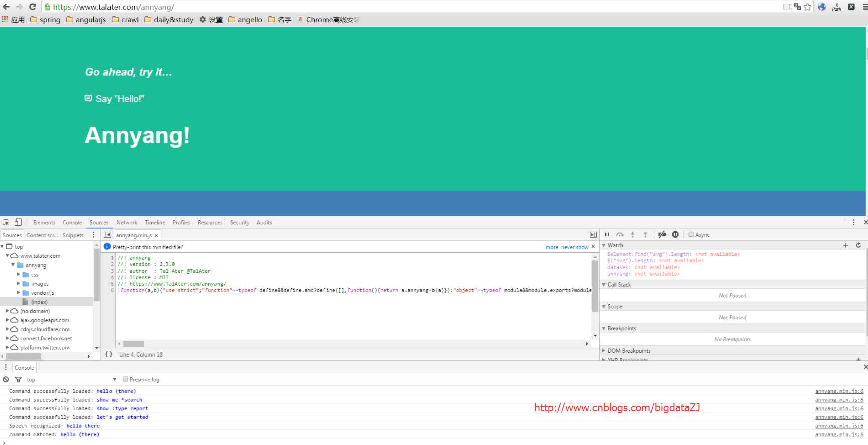This screenshot has height=445, width=868.
Task: Close the annyang.min.js file tab
Action: tap(156, 235)
